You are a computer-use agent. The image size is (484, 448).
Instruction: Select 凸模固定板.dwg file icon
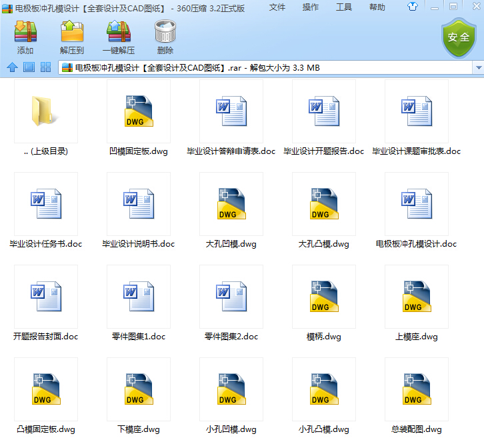(x=46, y=389)
